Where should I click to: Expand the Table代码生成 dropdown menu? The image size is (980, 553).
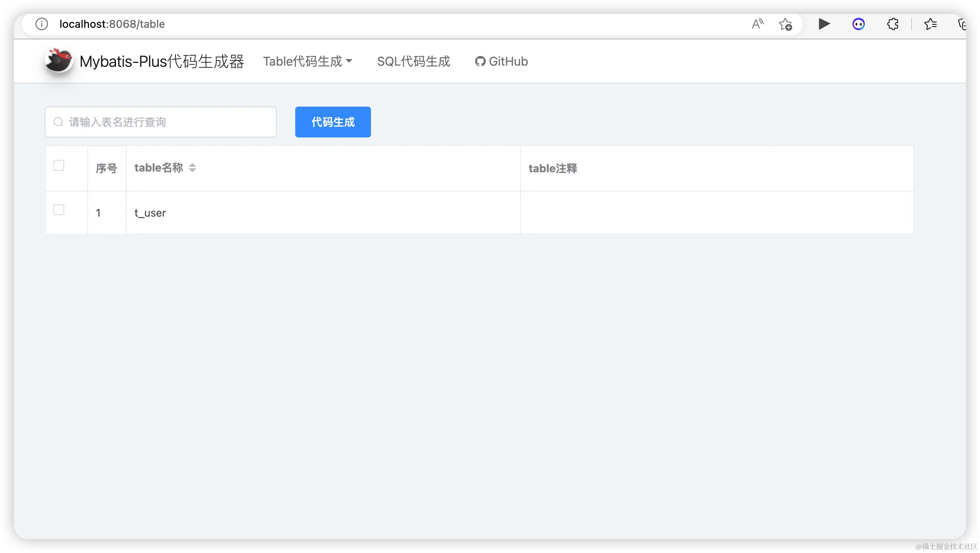click(308, 61)
